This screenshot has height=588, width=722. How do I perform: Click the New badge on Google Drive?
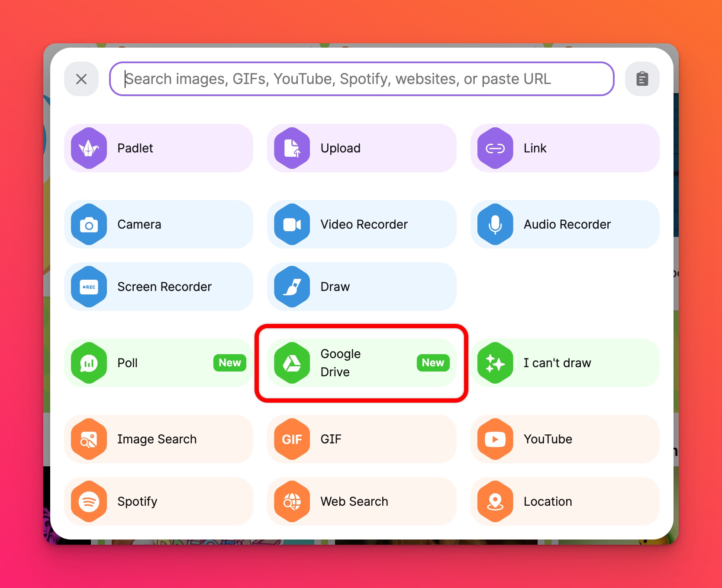pyautogui.click(x=433, y=363)
